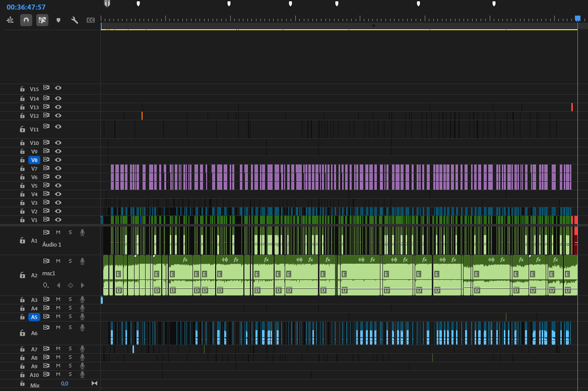588x391 pixels.
Task: Mute audio track A10
Action: click(x=58, y=374)
